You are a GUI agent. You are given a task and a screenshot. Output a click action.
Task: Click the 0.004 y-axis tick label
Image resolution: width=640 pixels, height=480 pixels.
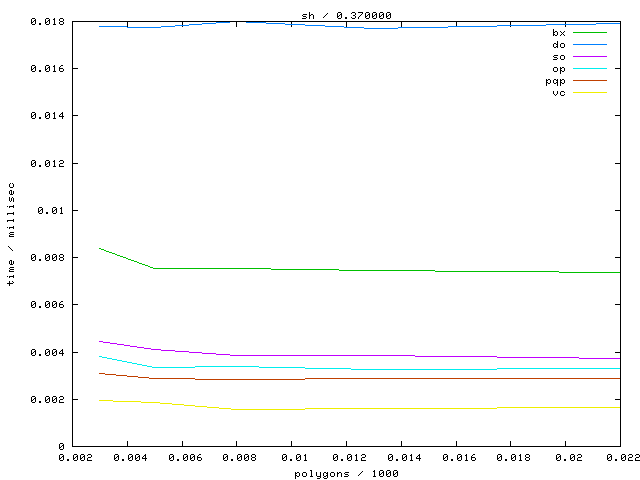click(49, 352)
